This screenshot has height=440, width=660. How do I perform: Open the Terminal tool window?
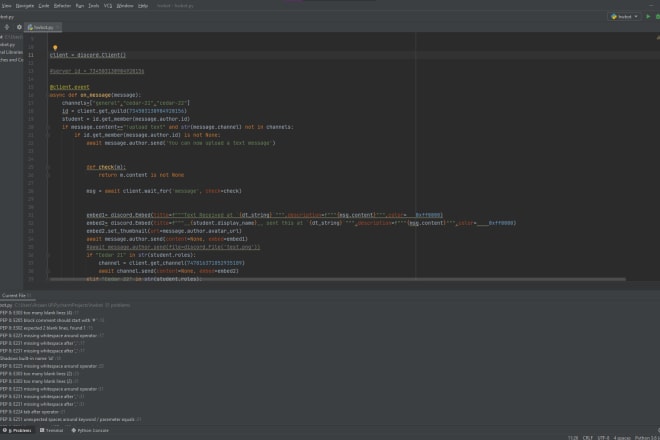[51, 430]
